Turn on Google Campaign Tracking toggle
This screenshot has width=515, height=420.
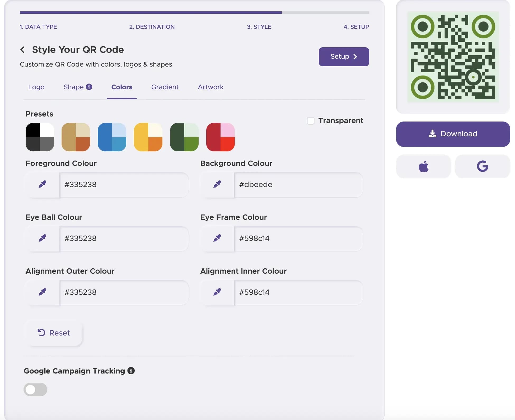pos(35,389)
